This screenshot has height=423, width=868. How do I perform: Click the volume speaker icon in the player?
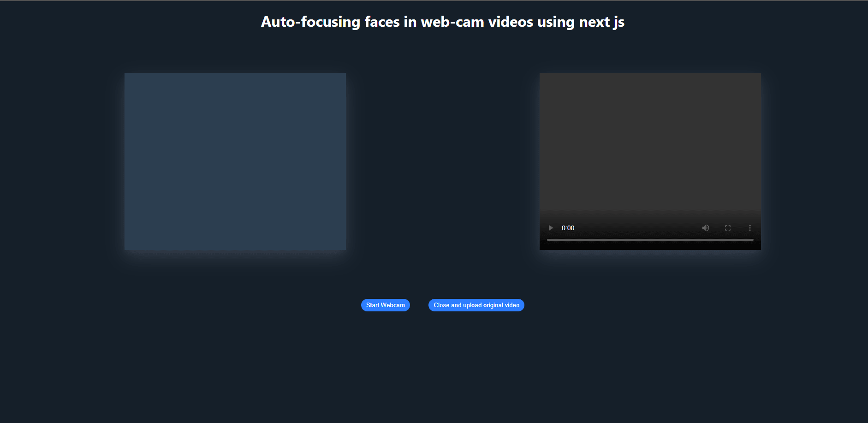(705, 227)
